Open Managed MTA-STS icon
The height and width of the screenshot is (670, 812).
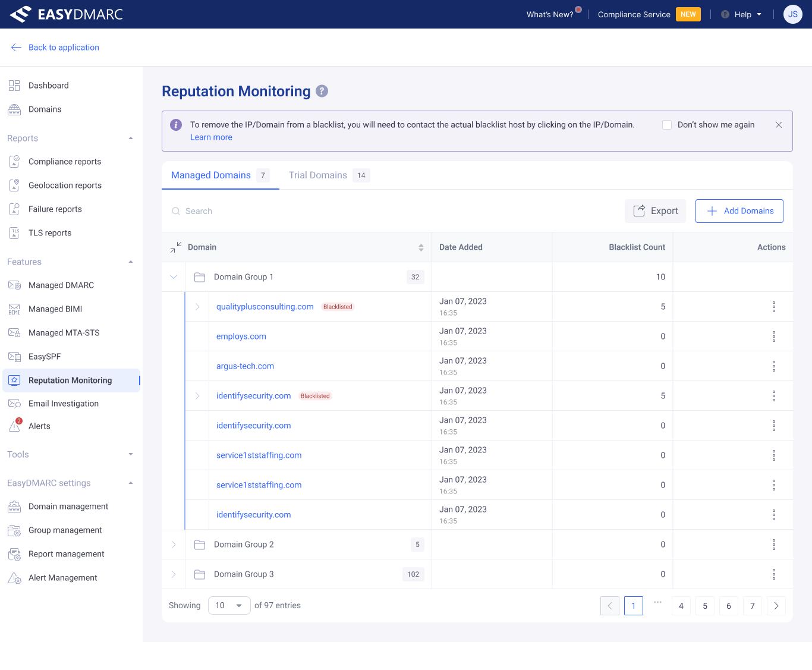14,333
